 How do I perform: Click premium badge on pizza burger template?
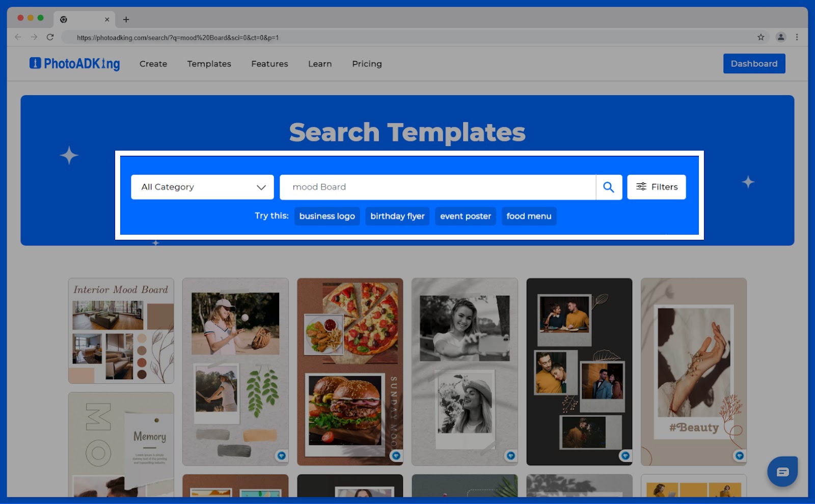(x=396, y=456)
